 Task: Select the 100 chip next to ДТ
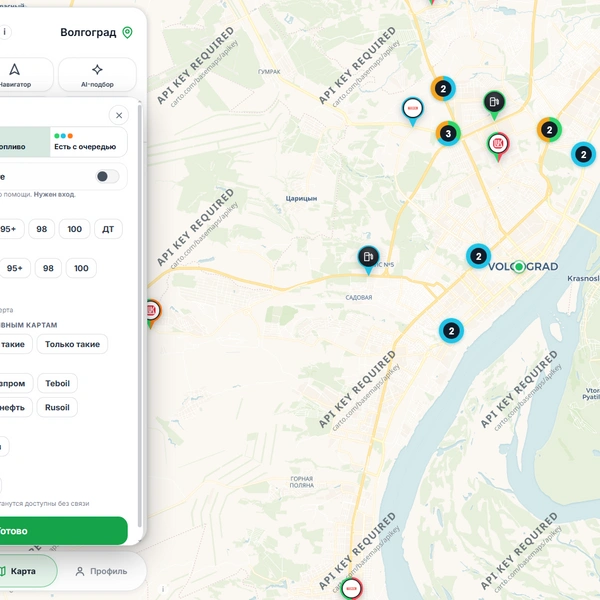click(x=75, y=229)
